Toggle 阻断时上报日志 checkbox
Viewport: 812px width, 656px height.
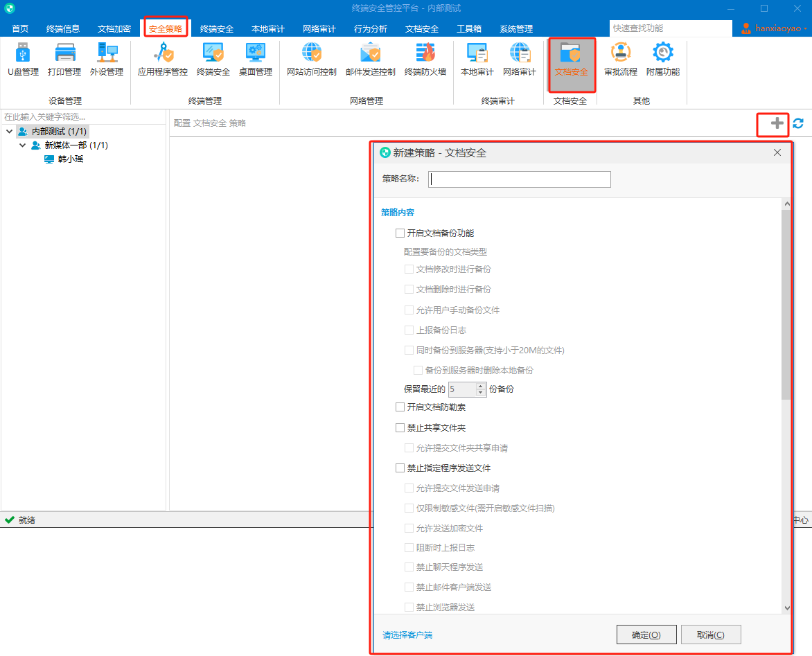tap(409, 548)
